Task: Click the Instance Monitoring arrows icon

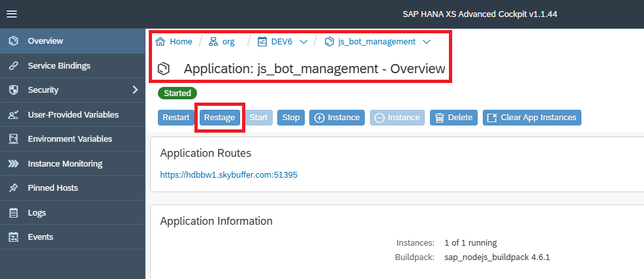Action: point(14,164)
